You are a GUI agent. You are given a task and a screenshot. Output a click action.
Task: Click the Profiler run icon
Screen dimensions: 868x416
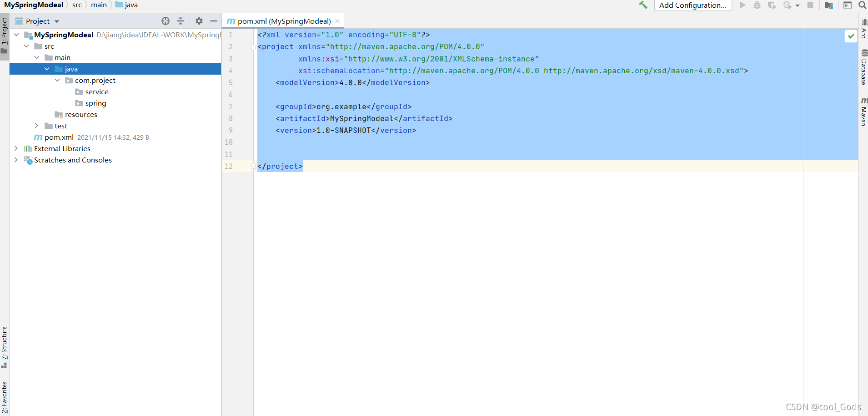[788, 5]
